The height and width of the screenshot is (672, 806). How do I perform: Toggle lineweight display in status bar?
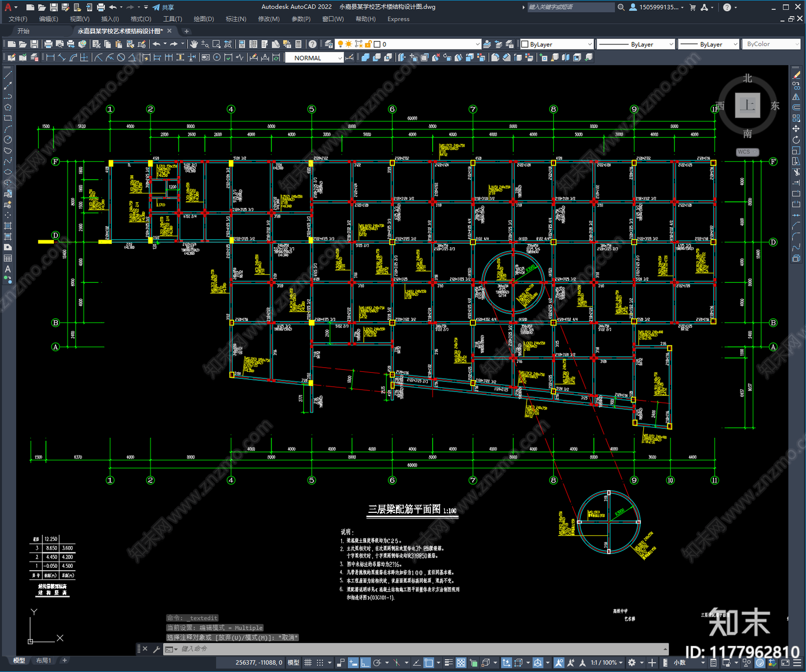[448, 662]
